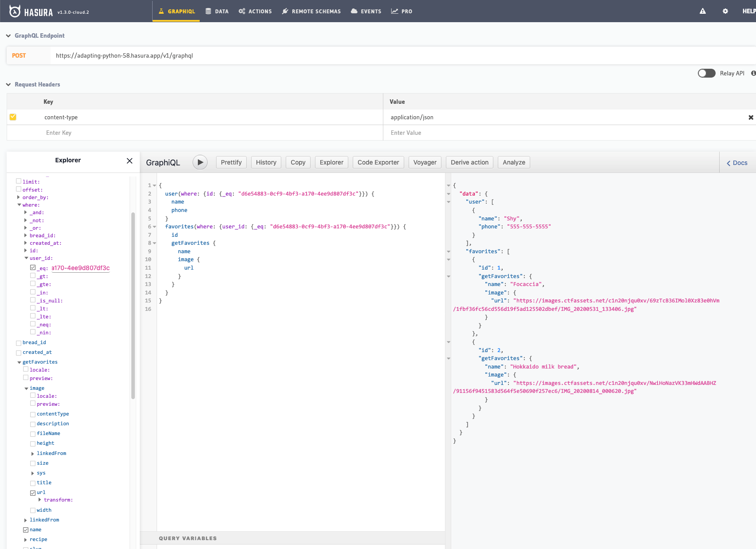Run the query with the play button
This screenshot has height=549, width=756.
click(x=200, y=162)
